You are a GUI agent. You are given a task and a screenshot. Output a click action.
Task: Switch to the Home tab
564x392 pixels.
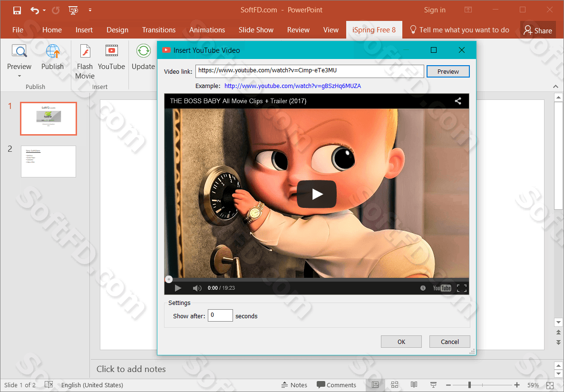pos(52,30)
